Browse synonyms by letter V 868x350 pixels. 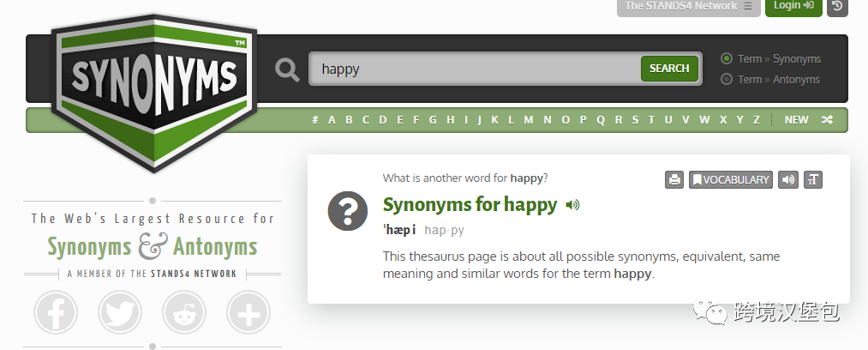tap(685, 119)
